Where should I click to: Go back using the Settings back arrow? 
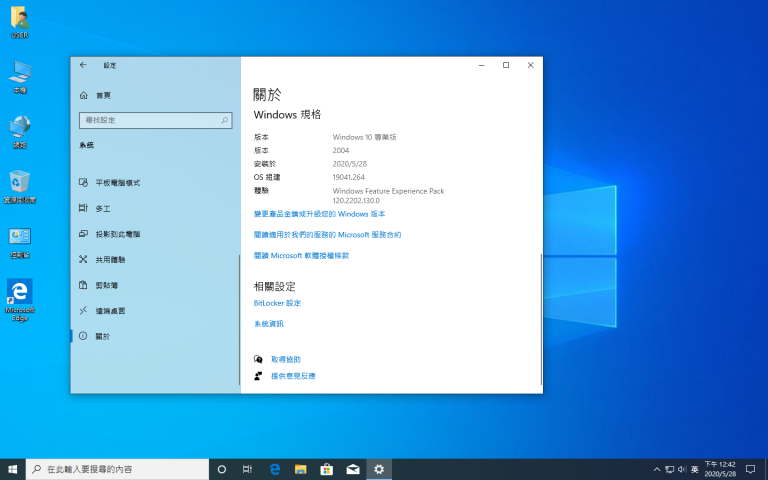point(83,65)
